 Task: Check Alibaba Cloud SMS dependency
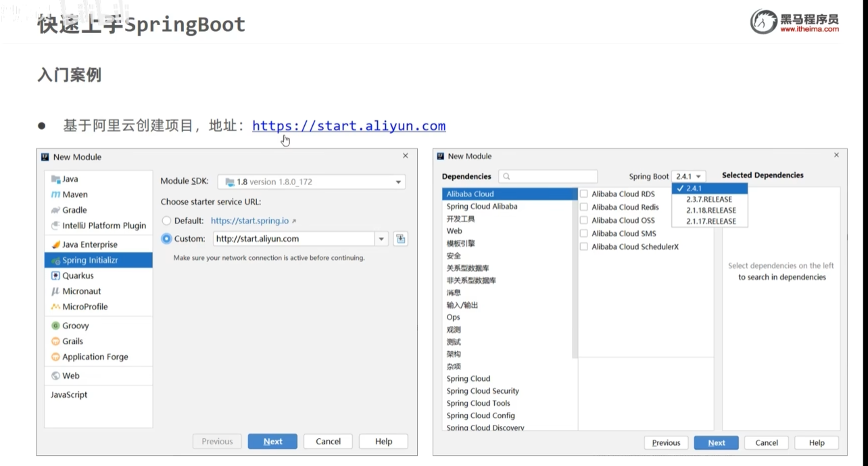[x=584, y=233]
